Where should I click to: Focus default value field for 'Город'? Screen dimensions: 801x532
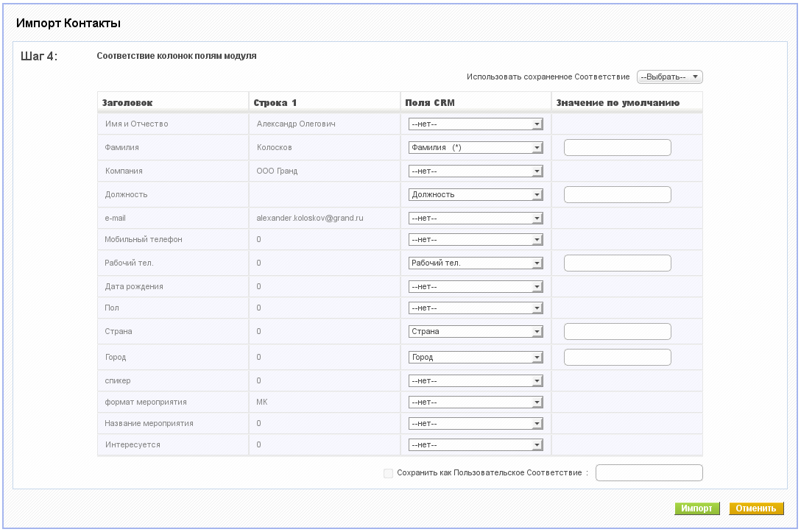(618, 358)
